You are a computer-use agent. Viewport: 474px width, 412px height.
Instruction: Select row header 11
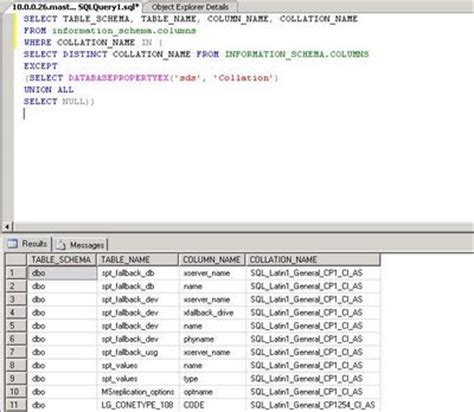(16, 405)
